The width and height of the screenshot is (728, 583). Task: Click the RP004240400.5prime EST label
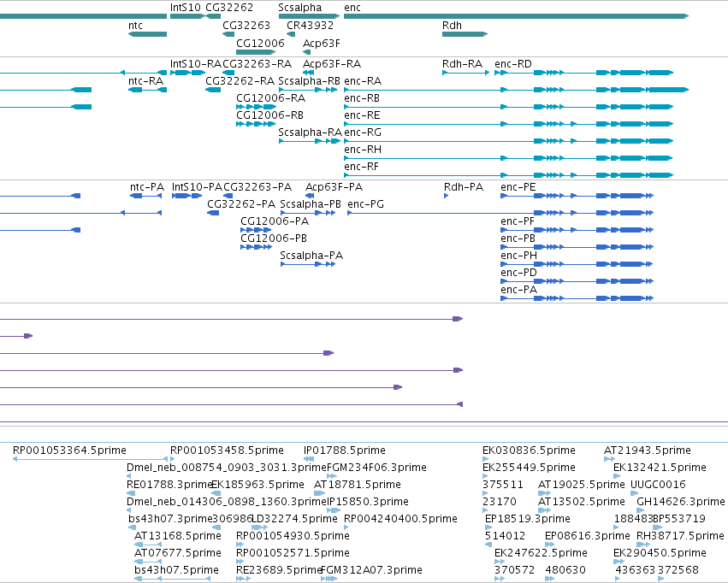click(x=400, y=520)
